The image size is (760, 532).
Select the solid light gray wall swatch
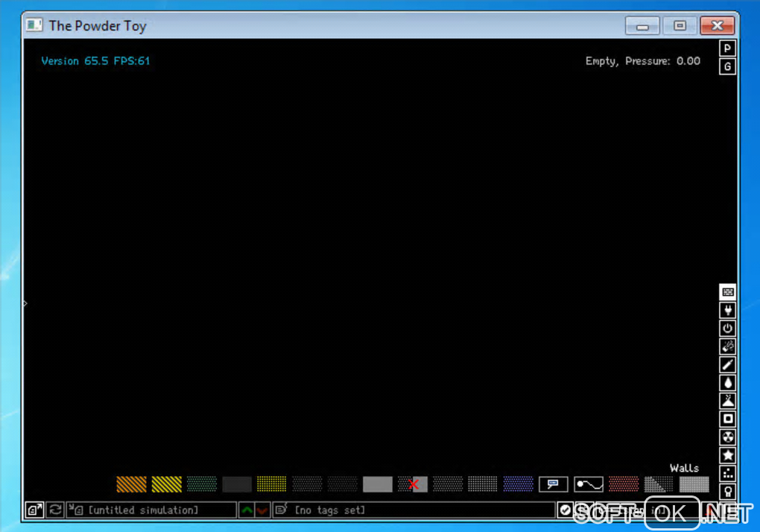[378, 484]
